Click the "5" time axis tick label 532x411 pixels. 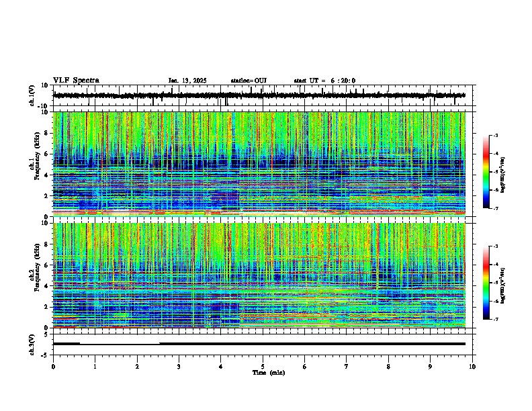coord(263,367)
